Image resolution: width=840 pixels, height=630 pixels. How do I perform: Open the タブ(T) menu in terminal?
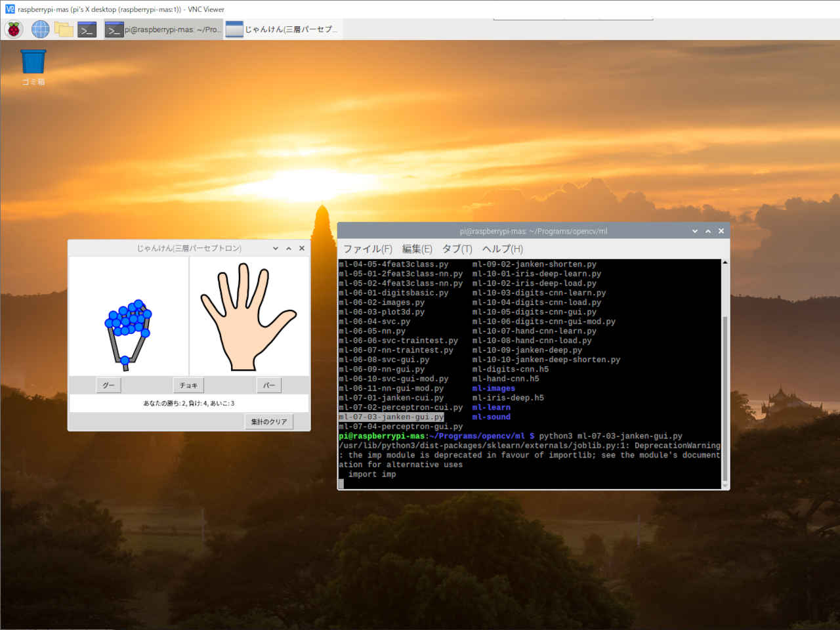457,249
